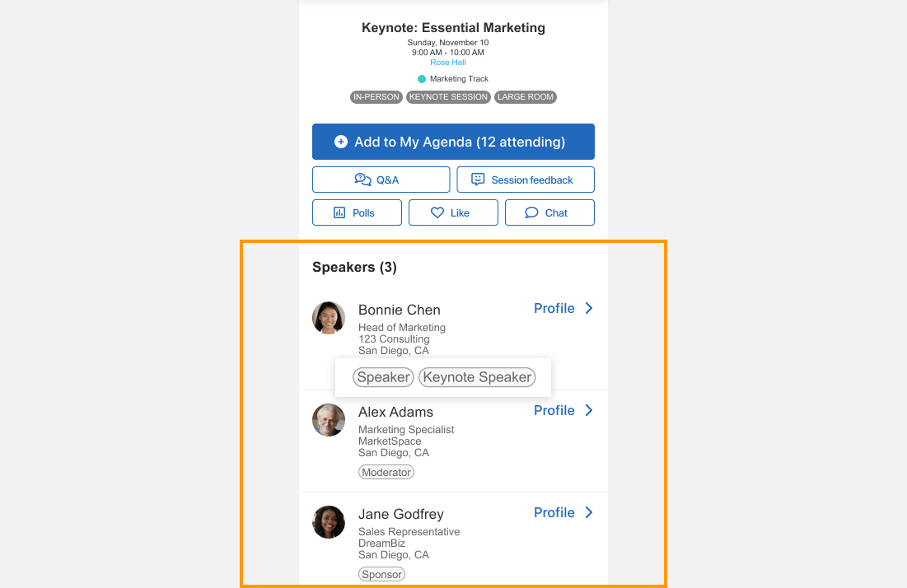Open Bonnie Chen's profile chevron
This screenshot has width=907, height=588.
tap(588, 308)
